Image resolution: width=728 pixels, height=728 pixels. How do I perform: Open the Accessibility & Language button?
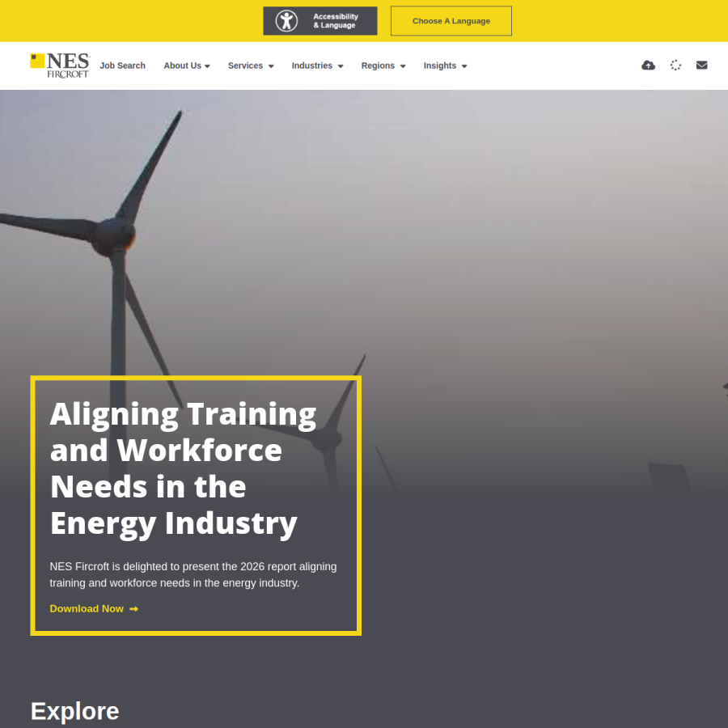point(320,21)
